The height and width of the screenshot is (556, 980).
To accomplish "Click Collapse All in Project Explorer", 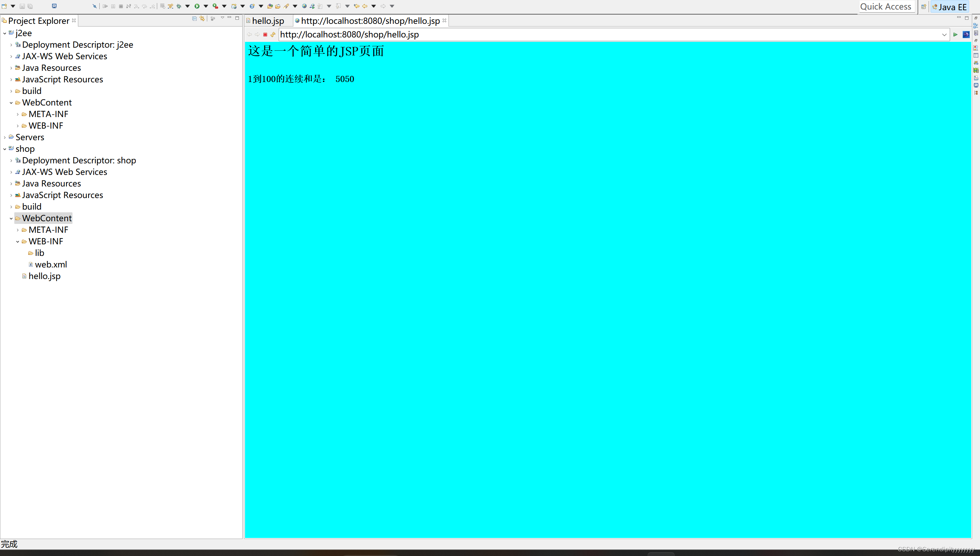I will click(194, 18).
